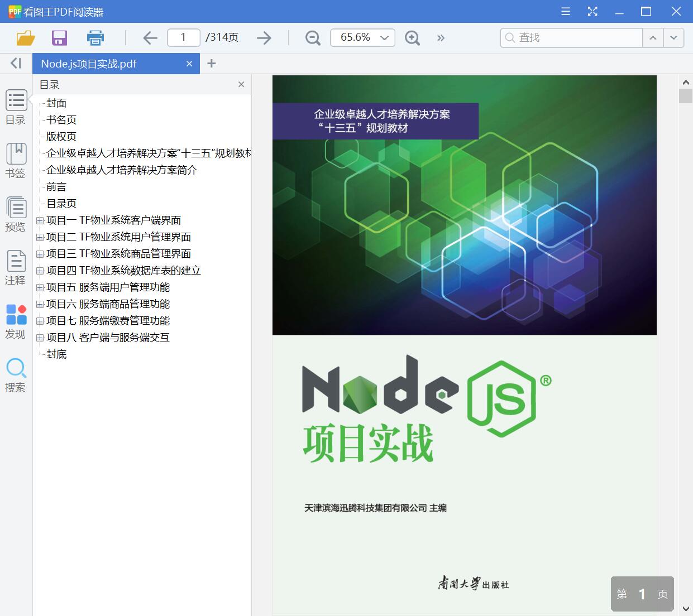693x616 pixels.
Task: Close the 目录 outline panel
Action: (241, 84)
